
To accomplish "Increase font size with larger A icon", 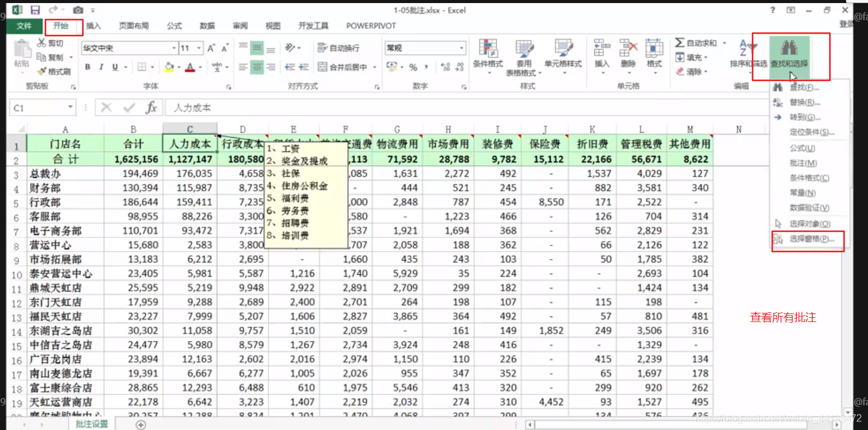I will point(211,48).
